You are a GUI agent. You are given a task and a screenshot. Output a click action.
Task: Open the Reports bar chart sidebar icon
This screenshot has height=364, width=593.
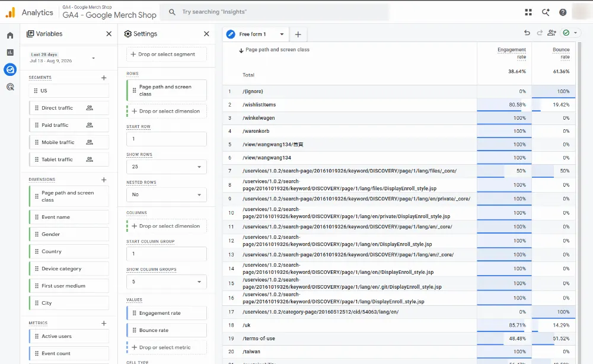click(10, 52)
